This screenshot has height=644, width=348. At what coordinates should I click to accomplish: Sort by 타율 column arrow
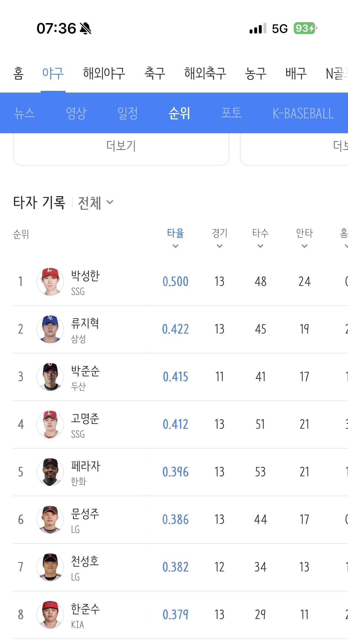tap(175, 246)
